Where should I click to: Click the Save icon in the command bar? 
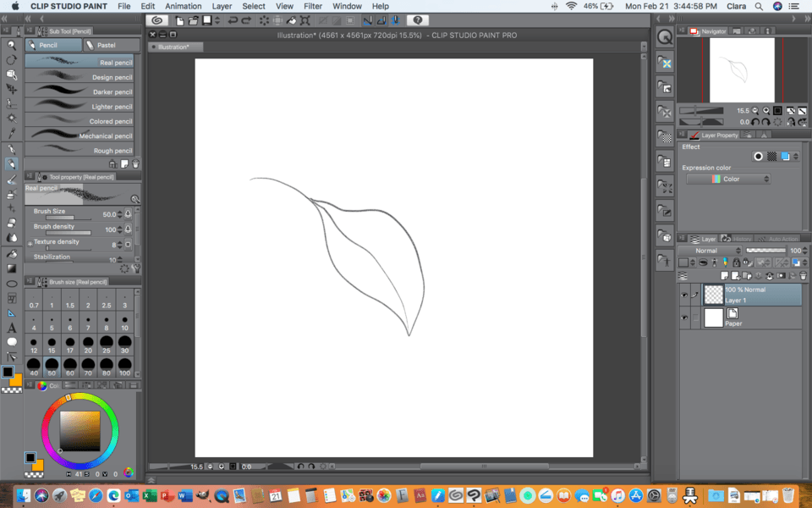coord(207,20)
